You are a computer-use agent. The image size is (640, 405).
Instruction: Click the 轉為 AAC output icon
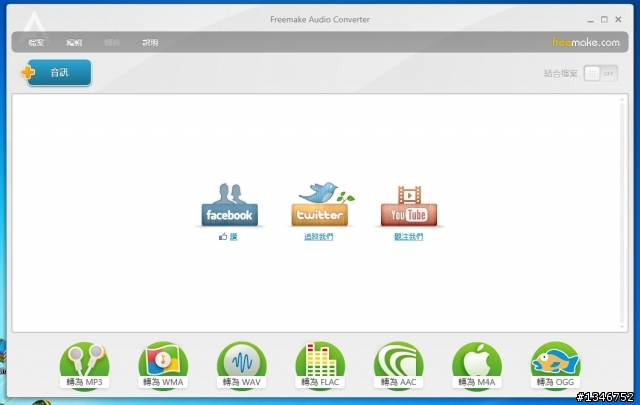coord(398,365)
